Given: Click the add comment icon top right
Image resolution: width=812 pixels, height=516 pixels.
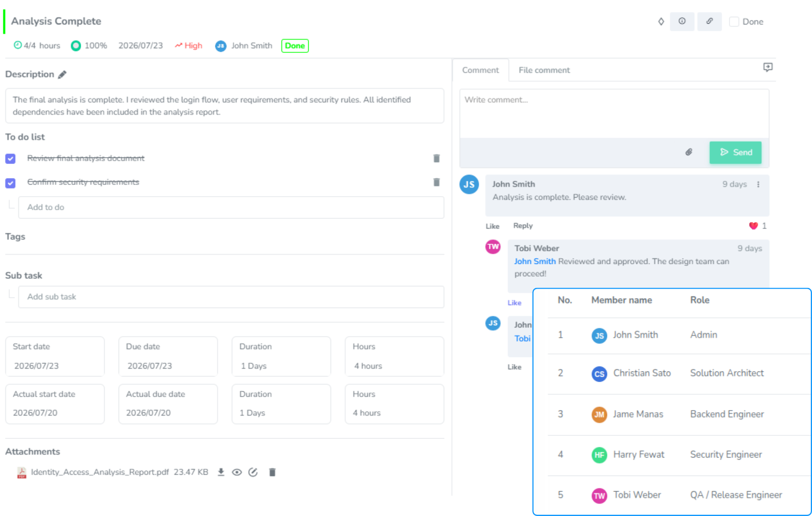Looking at the screenshot, I should pos(768,68).
